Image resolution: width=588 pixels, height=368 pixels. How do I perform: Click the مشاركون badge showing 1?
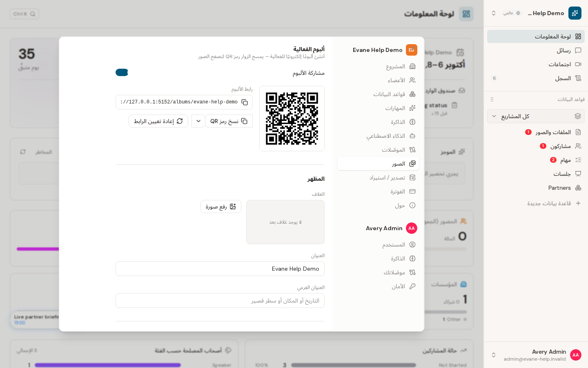(543, 146)
